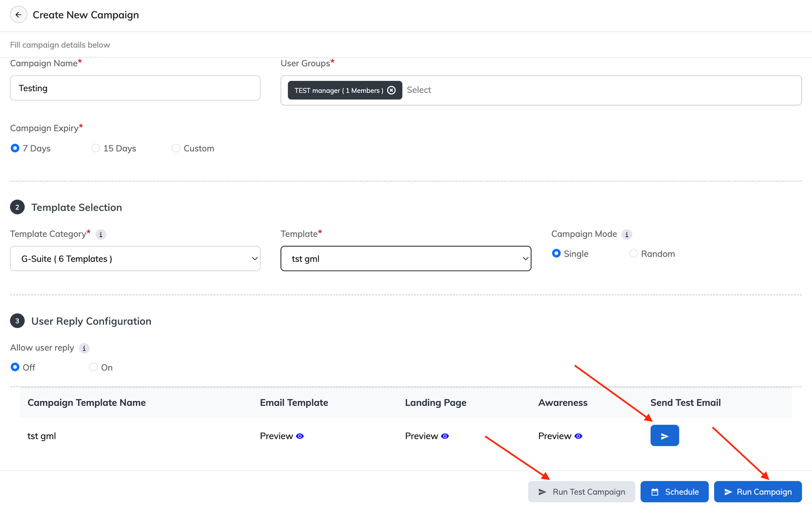812x513 pixels.
Task: Open User Groups Select field
Action: (541, 90)
